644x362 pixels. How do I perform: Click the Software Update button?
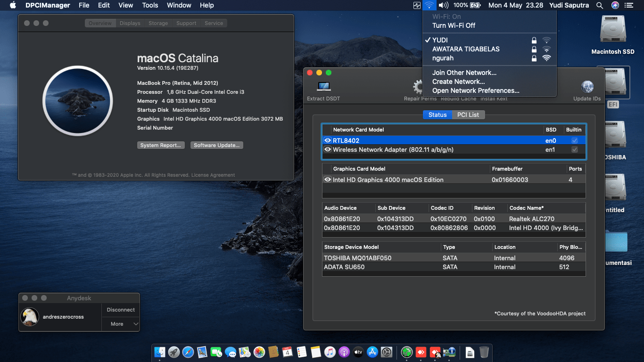pyautogui.click(x=217, y=145)
